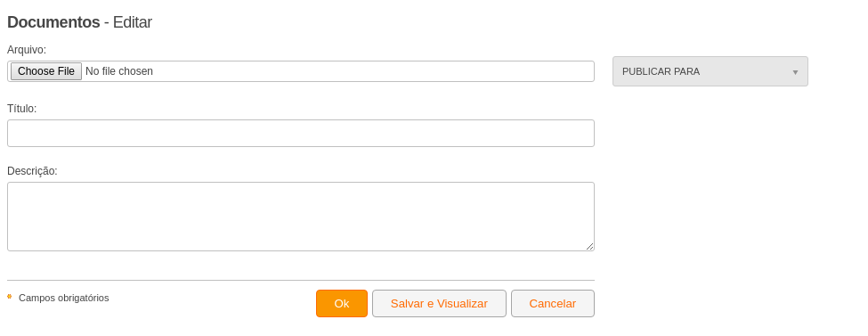This screenshot has width=868, height=336.
Task: Focus the Título input field
Action: pos(301,133)
